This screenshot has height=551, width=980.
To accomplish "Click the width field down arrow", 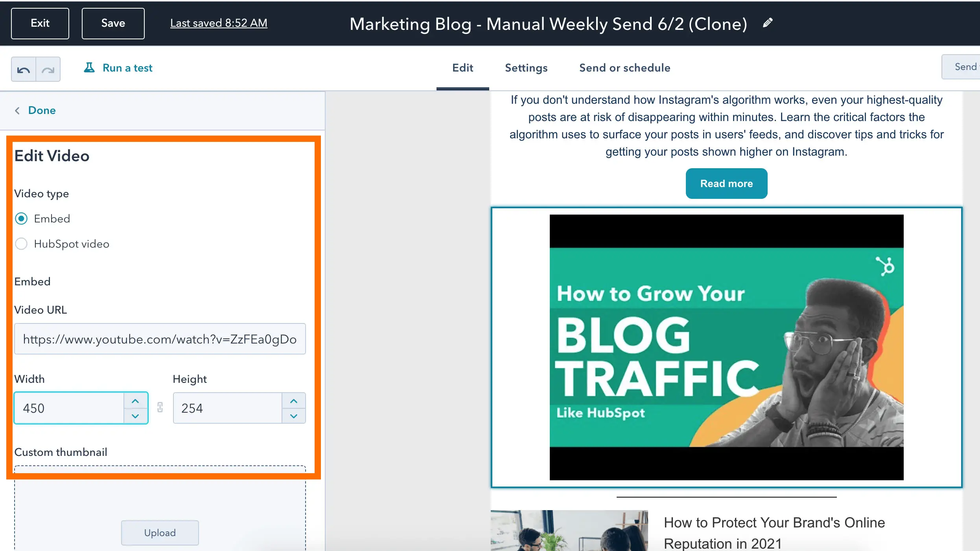I will point(134,416).
